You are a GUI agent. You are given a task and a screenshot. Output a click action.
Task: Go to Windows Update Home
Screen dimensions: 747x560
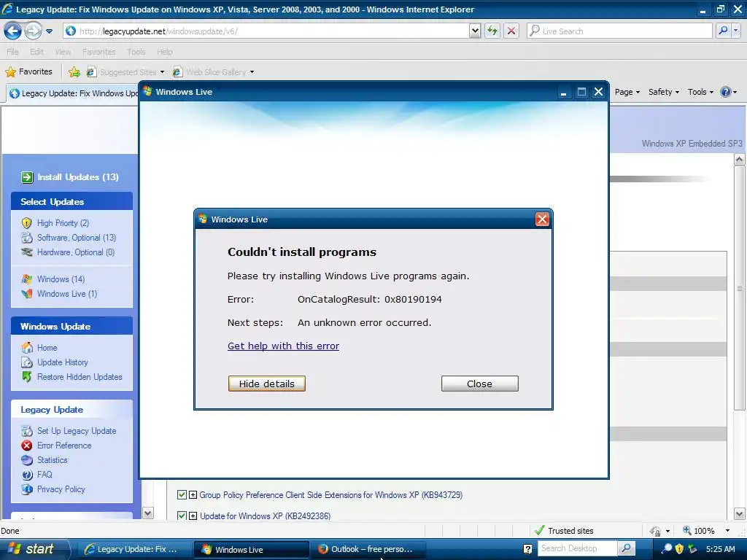(x=47, y=348)
